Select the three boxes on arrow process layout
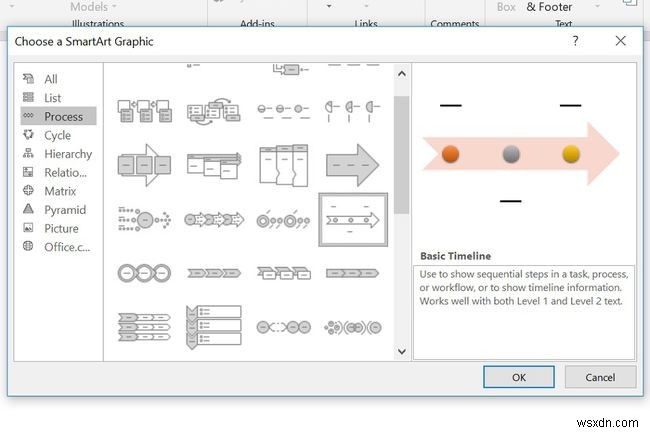This screenshot has width=650, height=433. pyautogui.click(x=144, y=165)
